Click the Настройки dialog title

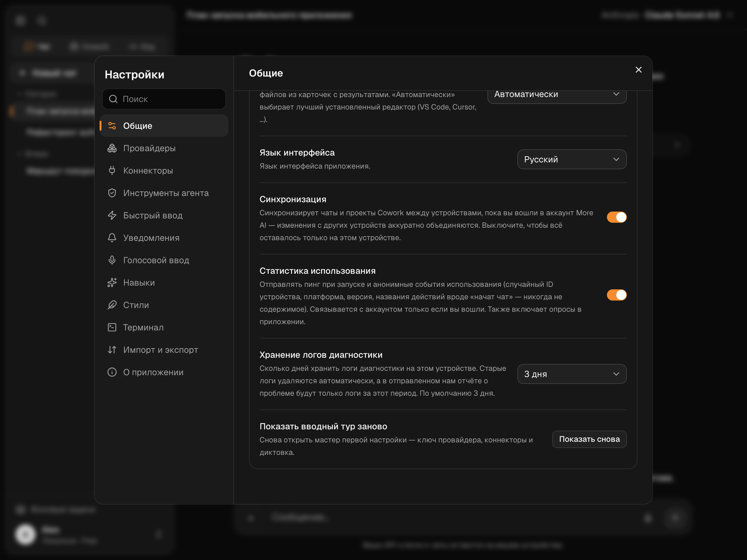pyautogui.click(x=134, y=75)
